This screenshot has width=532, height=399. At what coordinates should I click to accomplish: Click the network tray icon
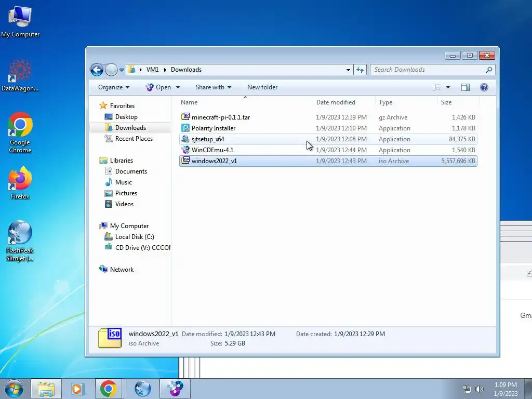467,389
